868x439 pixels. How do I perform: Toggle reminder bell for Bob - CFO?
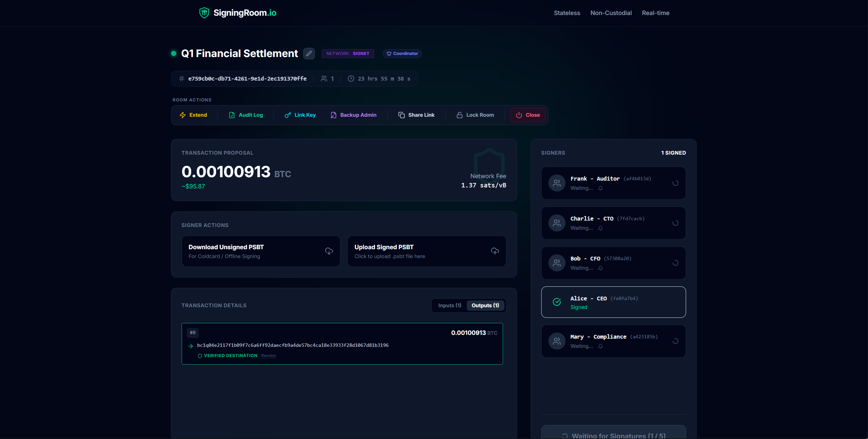601,268
